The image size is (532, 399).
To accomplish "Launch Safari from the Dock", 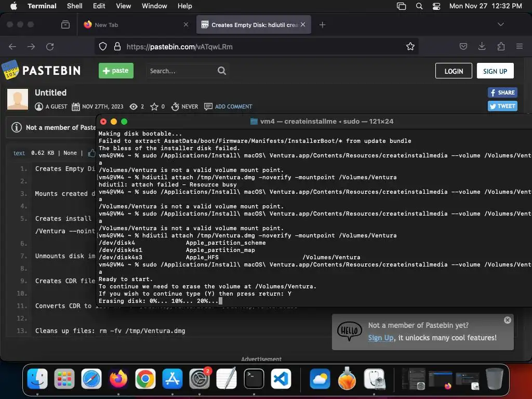I will (91, 379).
